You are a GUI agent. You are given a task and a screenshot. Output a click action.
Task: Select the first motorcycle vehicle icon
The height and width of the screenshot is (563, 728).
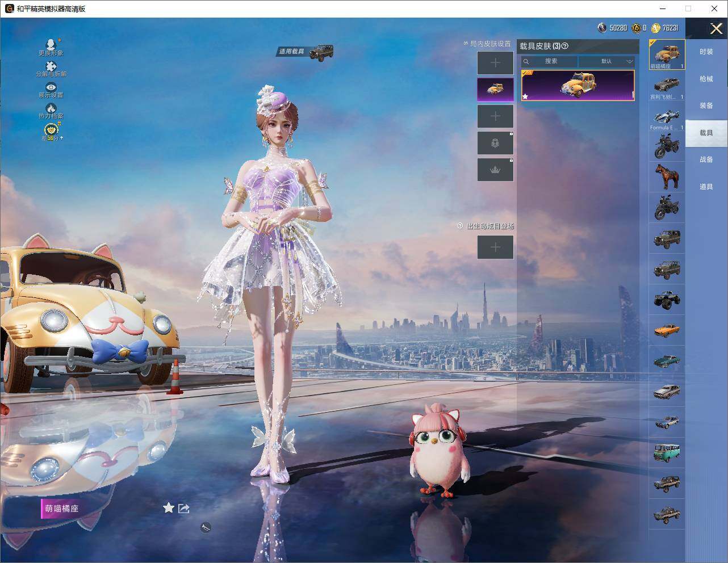click(667, 147)
